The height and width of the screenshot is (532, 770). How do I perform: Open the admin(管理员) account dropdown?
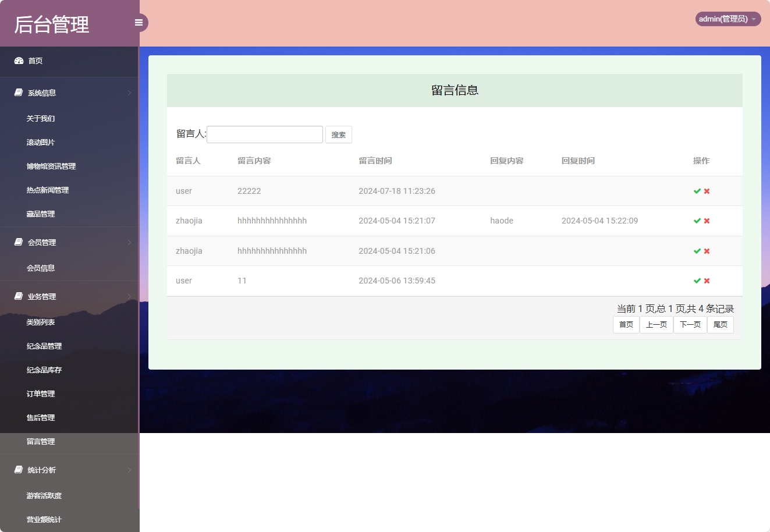(727, 18)
